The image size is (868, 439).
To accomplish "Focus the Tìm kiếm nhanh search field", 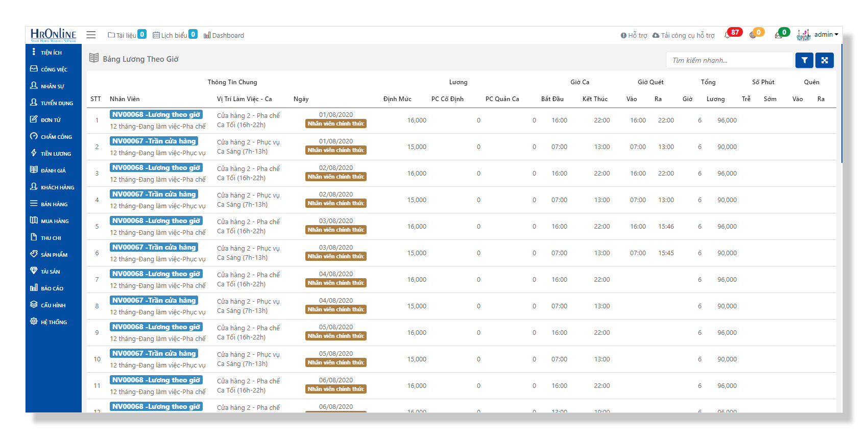I will pyautogui.click(x=729, y=60).
